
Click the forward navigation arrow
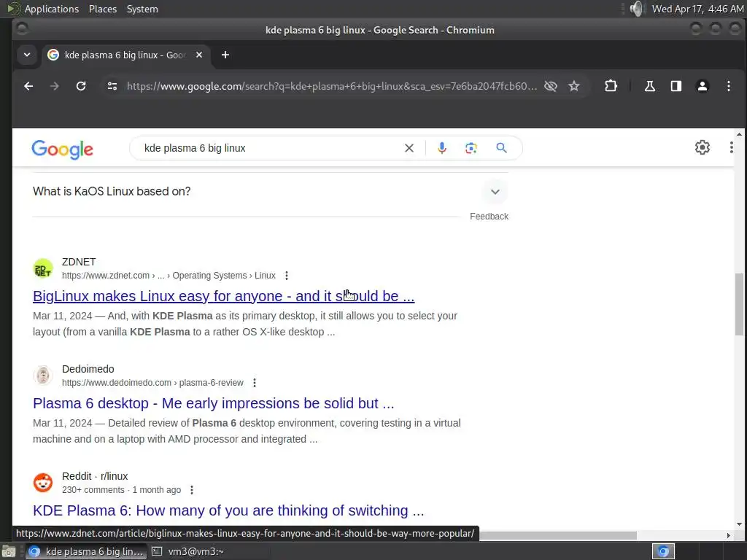(x=55, y=86)
